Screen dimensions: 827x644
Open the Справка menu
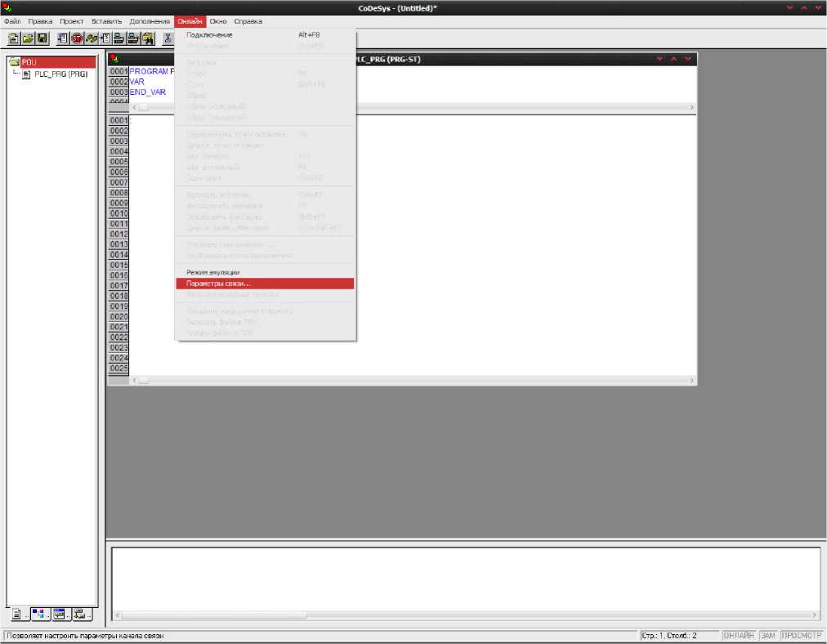coord(248,21)
